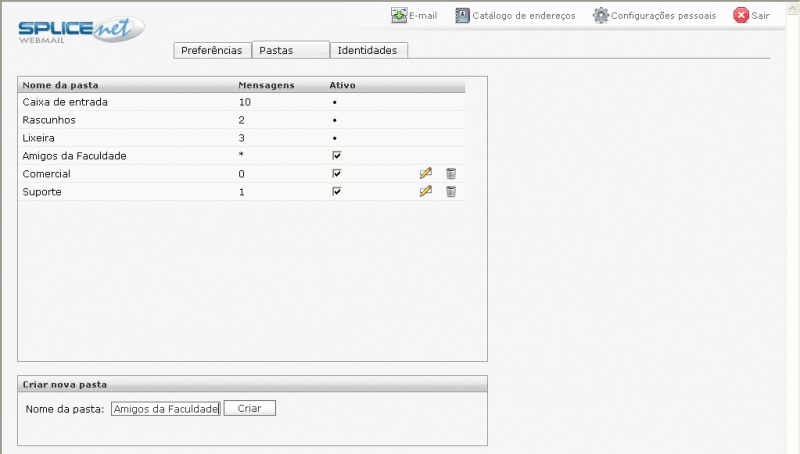Click message count 0 for Comercial

pyautogui.click(x=241, y=174)
